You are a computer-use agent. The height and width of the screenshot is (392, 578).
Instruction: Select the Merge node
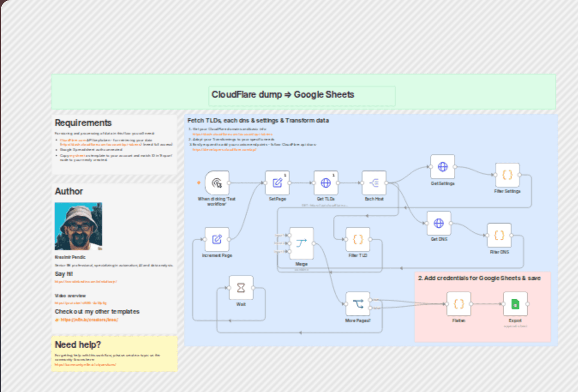click(301, 243)
